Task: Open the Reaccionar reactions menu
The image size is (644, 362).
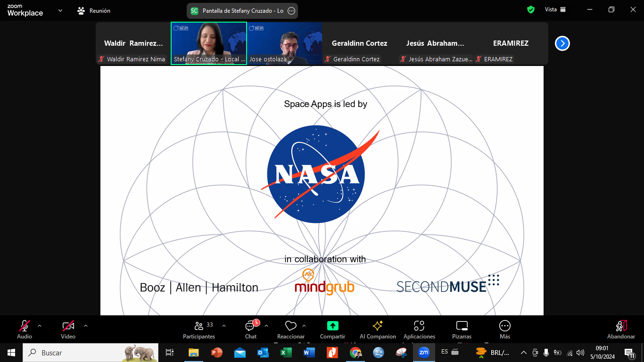Action: click(291, 329)
